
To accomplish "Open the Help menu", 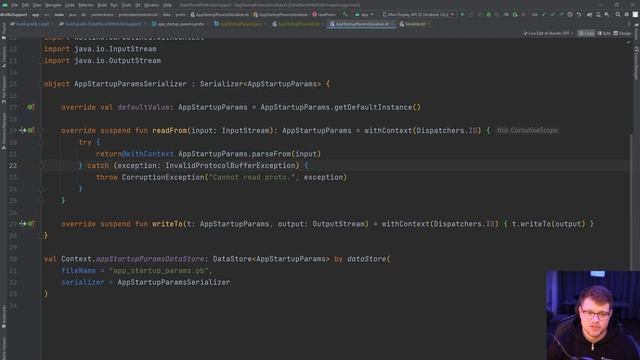I will pos(167,5).
